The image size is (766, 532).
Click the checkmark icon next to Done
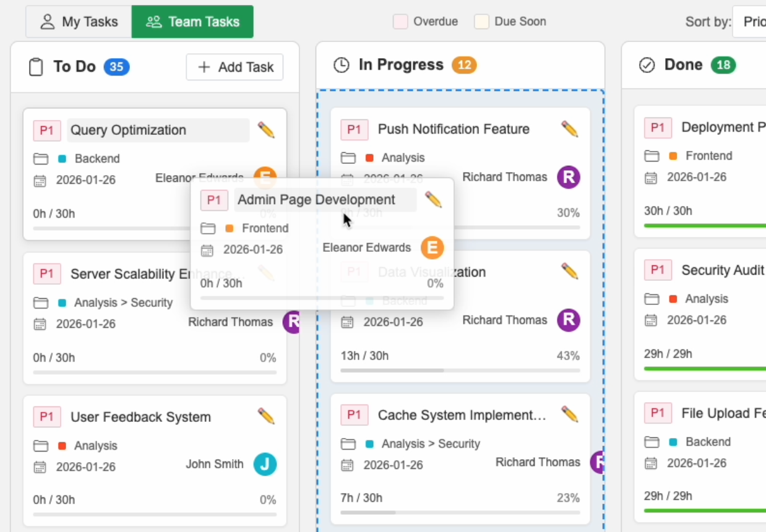coord(647,64)
